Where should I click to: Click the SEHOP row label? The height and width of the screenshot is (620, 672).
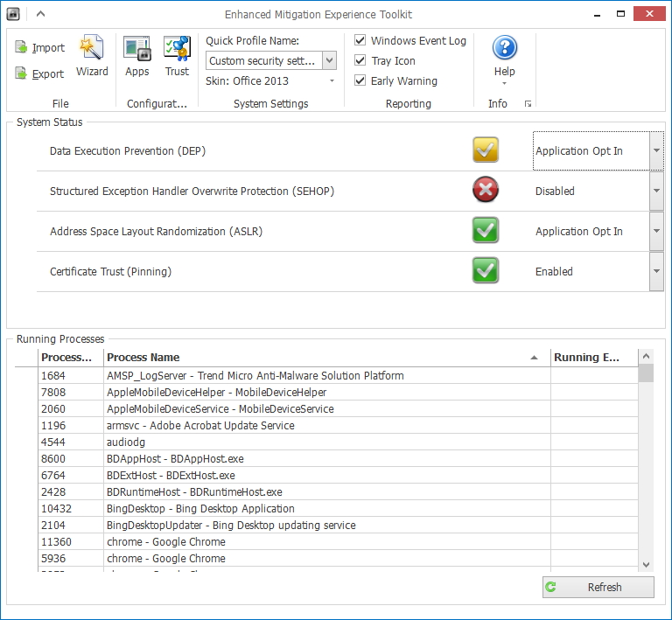[x=192, y=191]
